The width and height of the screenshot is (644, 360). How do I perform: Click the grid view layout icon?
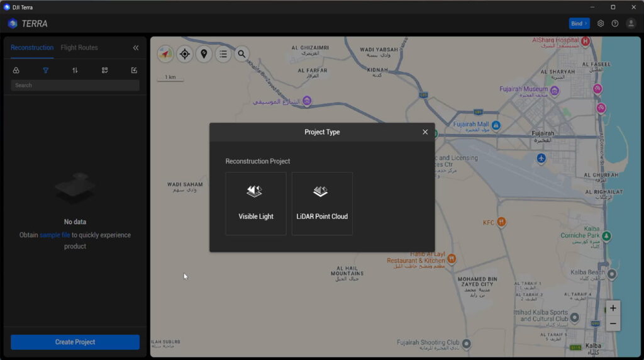coord(105,70)
